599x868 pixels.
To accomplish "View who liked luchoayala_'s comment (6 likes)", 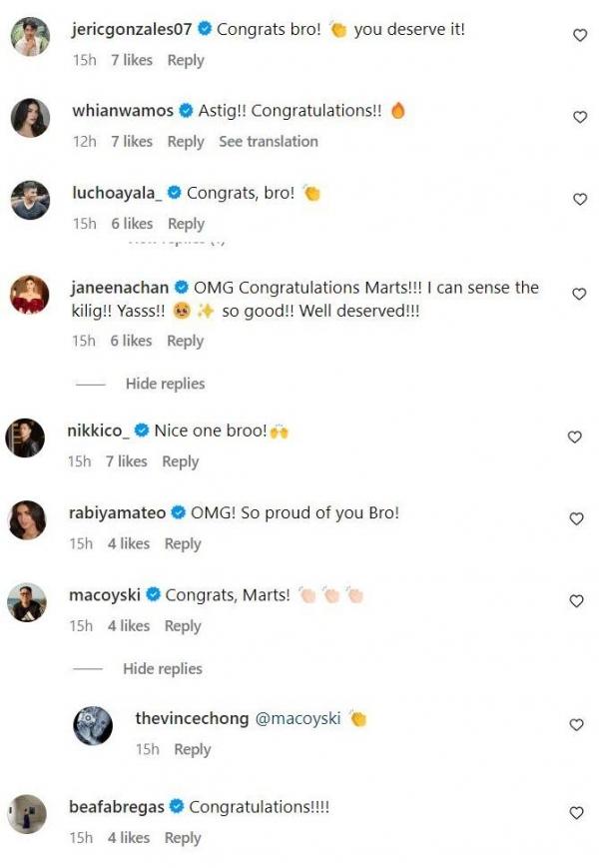I will coord(132,224).
